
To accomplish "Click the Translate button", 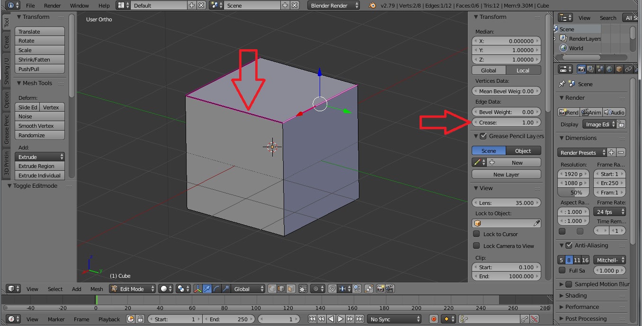I will (40, 32).
